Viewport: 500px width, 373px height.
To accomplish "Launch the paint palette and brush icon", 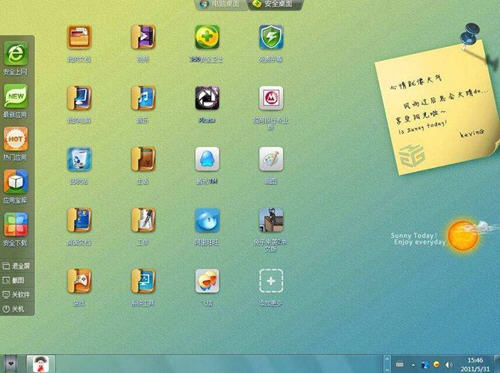I will tap(271, 159).
